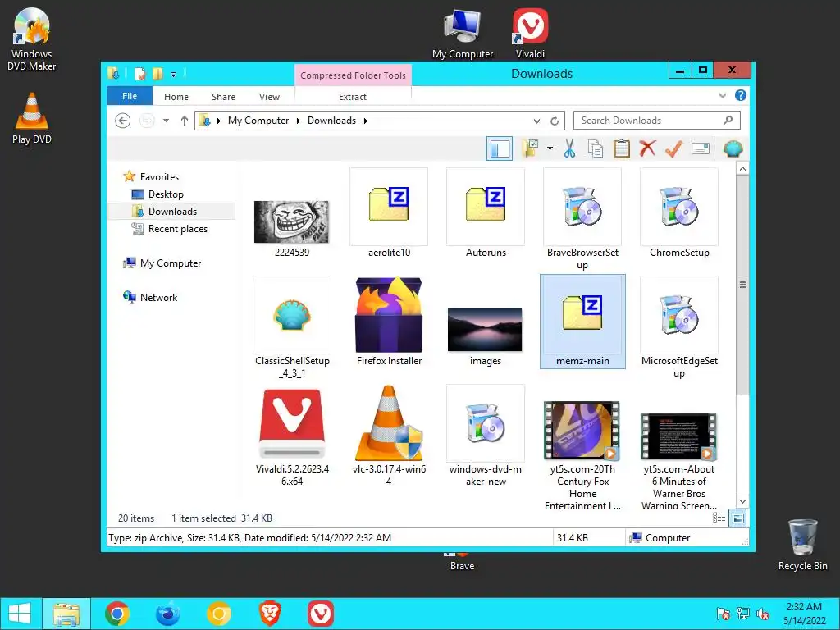Switch to the details view layout button

tap(719, 518)
